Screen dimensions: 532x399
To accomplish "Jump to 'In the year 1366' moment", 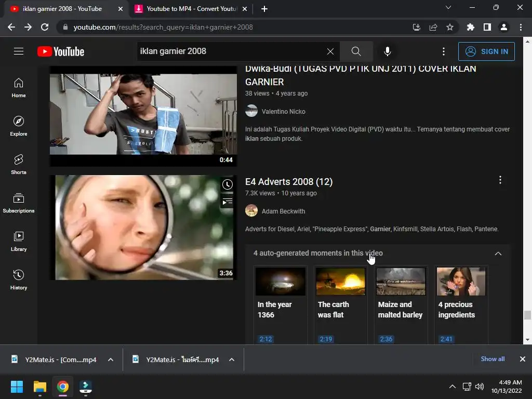I will [280, 305].
